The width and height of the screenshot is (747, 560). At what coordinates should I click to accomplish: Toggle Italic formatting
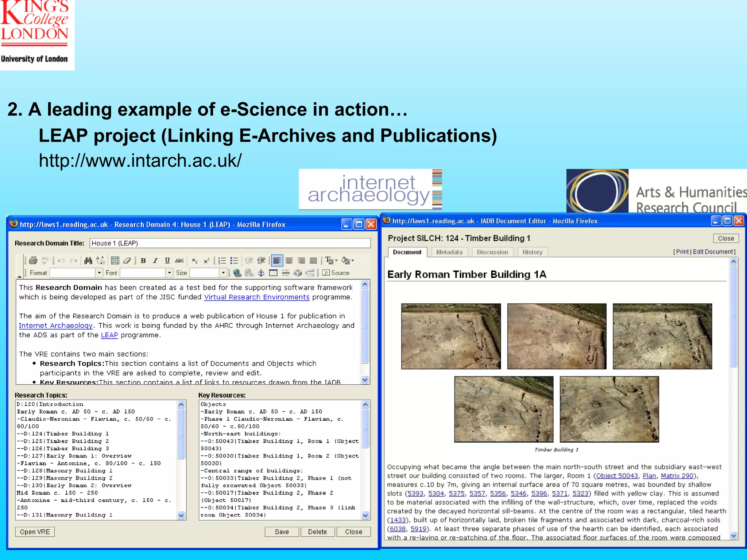155,260
